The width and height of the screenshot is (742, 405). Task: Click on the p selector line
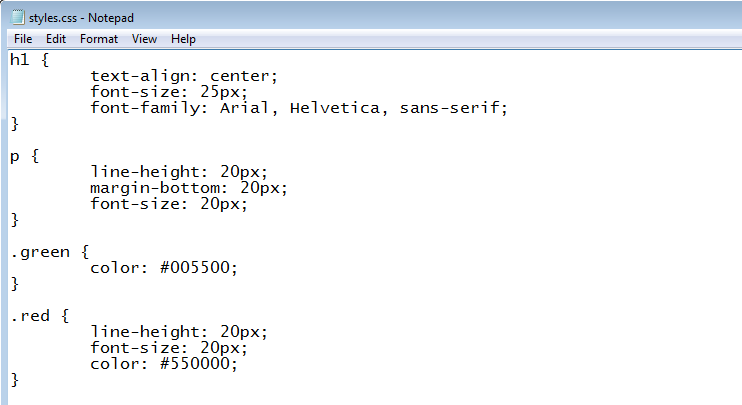[25, 156]
